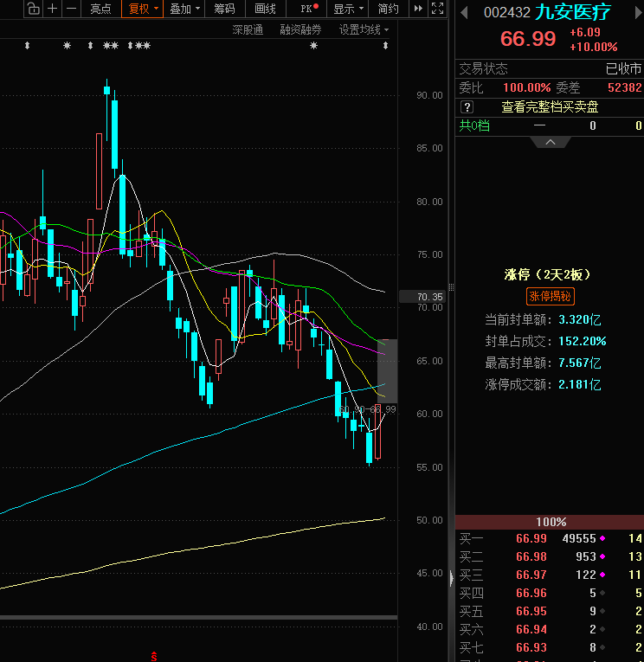Click stock name 九安医疗
644x662 pixels.
[x=573, y=13]
